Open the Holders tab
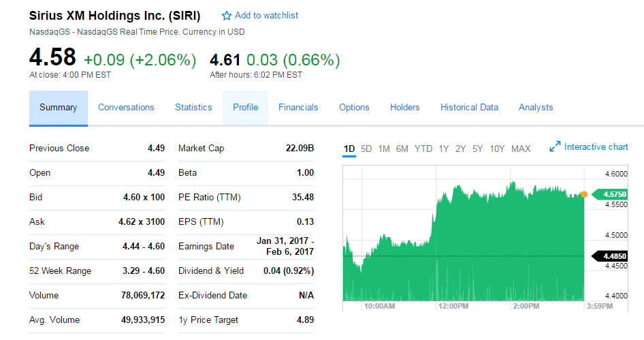Image resolution: width=644 pixels, height=340 pixels. [405, 107]
